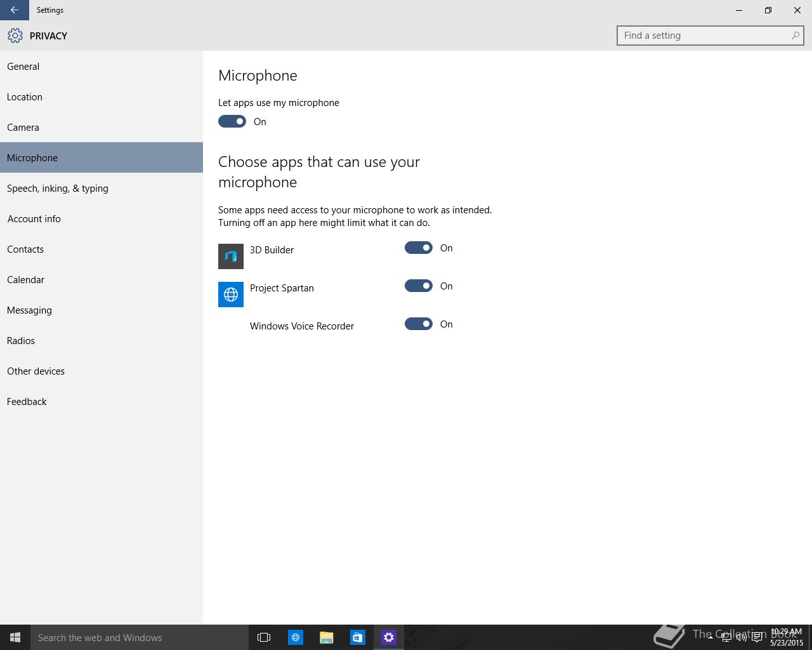This screenshot has width=812, height=650.
Task: Open the Store from the taskbar
Action: coord(357,637)
